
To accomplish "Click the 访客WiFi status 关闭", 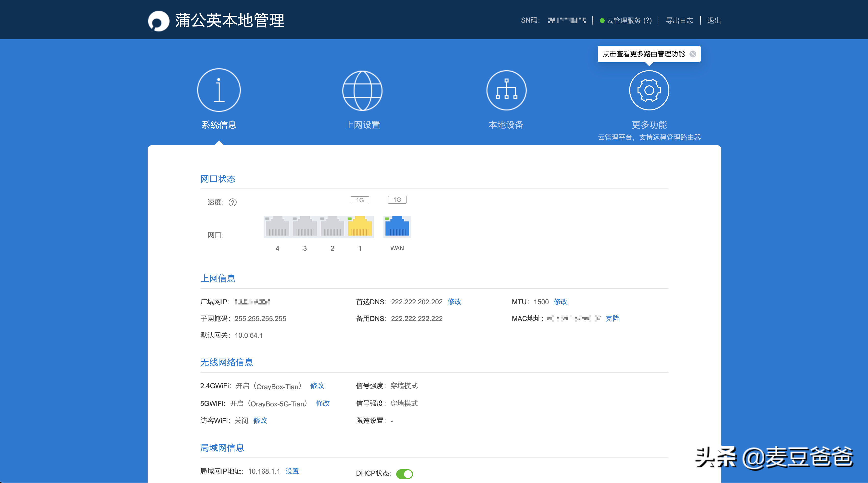I will tap(241, 421).
